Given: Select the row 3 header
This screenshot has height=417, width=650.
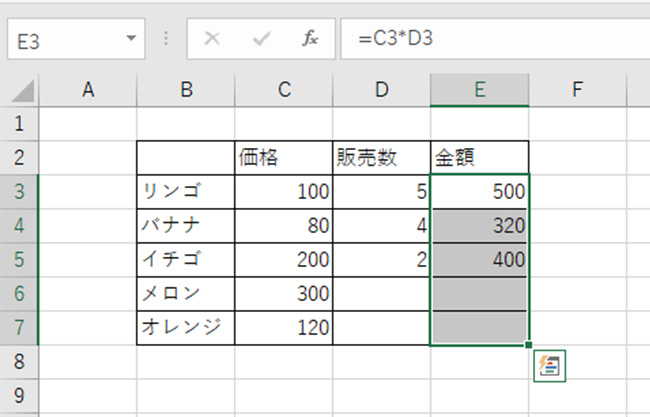Looking at the screenshot, I should [x=19, y=192].
